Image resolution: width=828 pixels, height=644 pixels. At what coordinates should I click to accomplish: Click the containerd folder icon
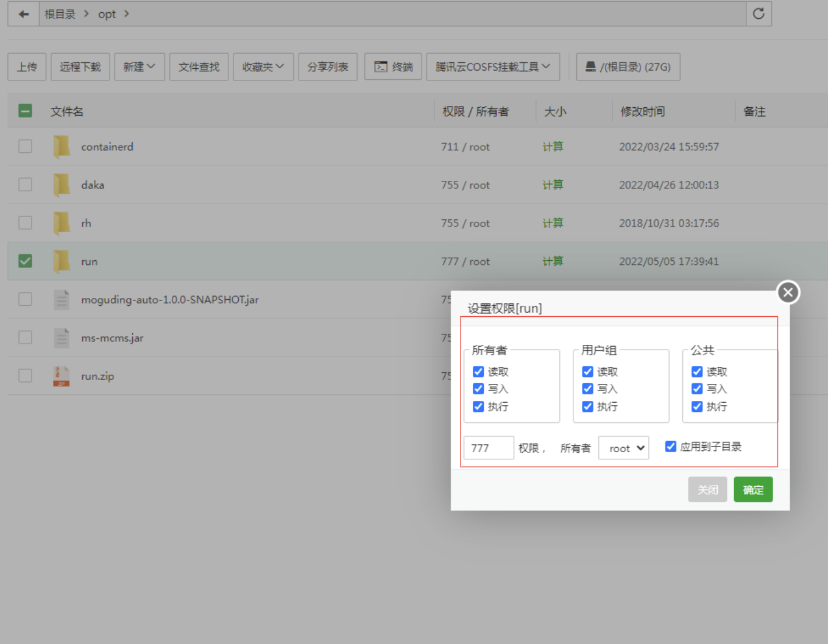click(x=61, y=147)
